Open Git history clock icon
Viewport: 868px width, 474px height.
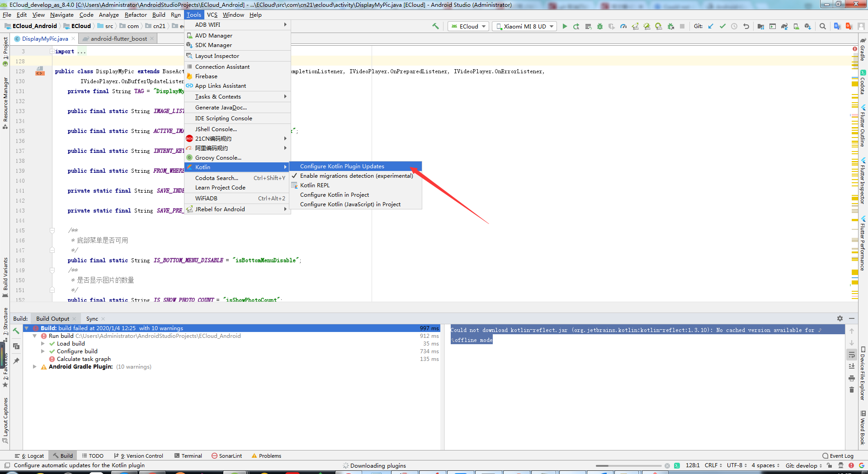[x=734, y=26]
